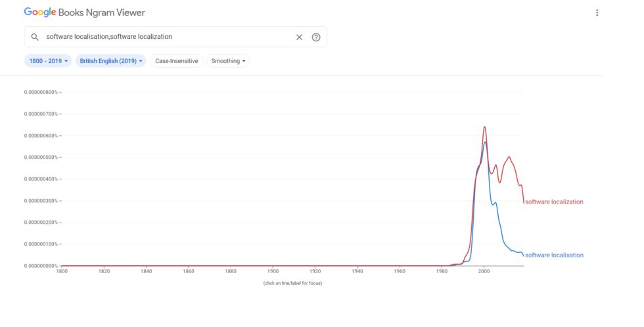This screenshot has width=644, height=327.
Task: Open the 1800 - 2019 year range dropdown
Action: [48, 61]
